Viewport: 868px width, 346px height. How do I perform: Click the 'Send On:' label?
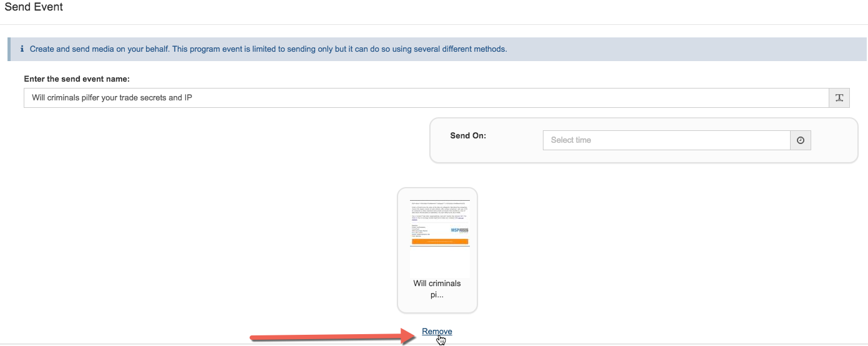coord(467,135)
